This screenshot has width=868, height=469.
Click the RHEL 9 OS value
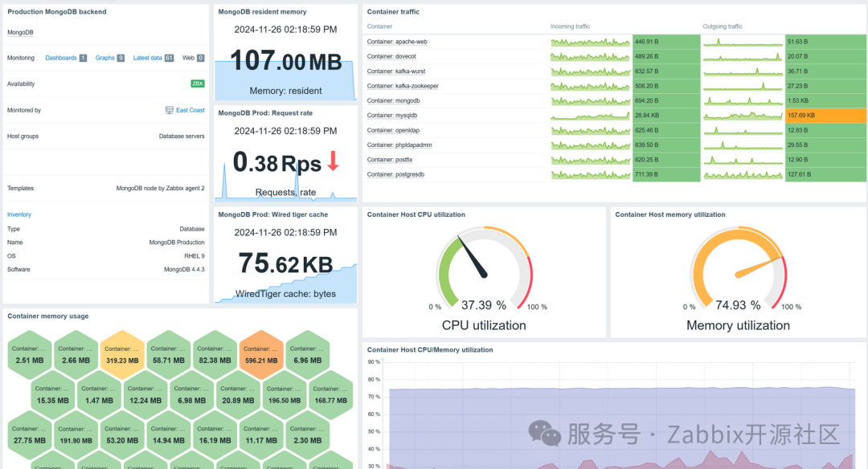tap(194, 256)
